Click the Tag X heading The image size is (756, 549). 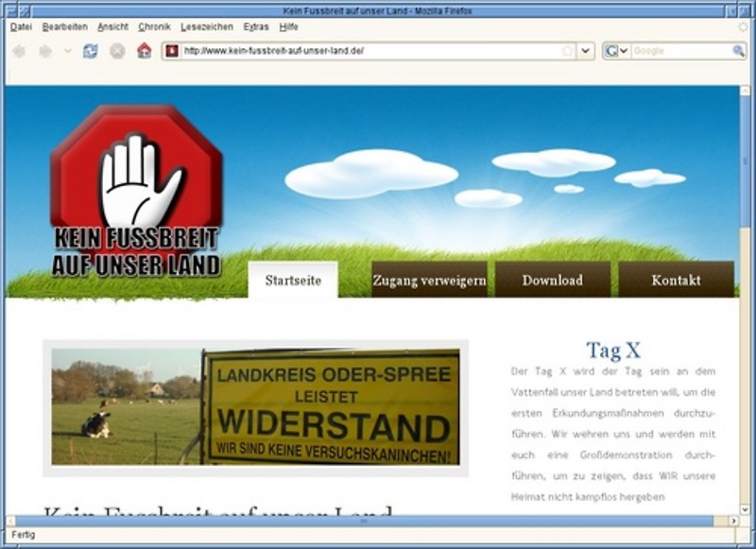coord(613,351)
